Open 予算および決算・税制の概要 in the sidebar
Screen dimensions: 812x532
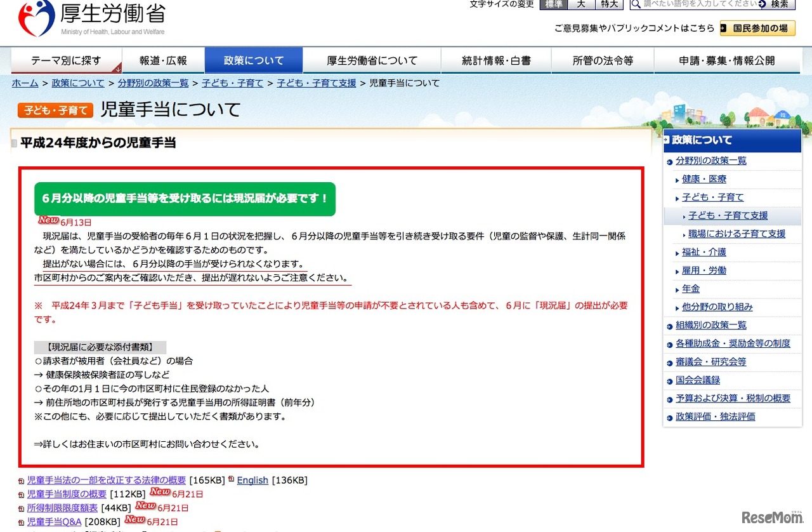point(733,399)
